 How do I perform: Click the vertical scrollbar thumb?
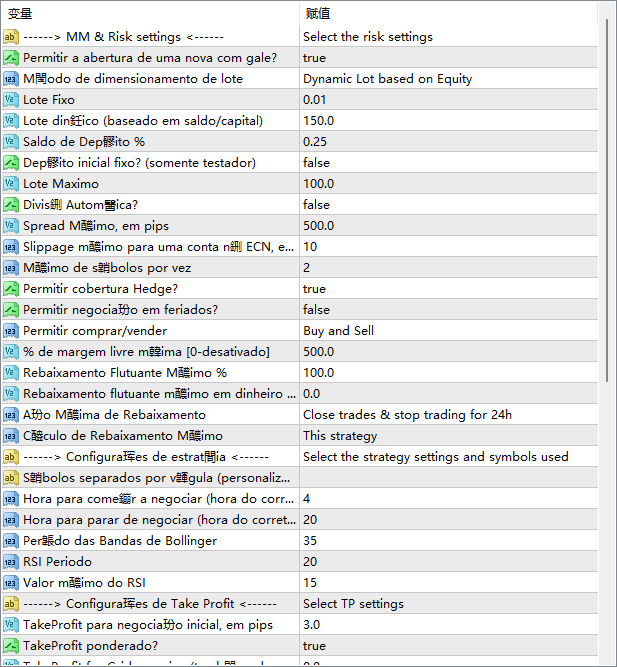[x=607, y=200]
